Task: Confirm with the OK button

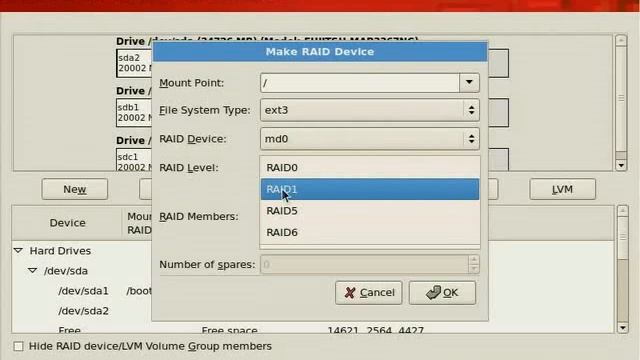Action: click(x=442, y=293)
